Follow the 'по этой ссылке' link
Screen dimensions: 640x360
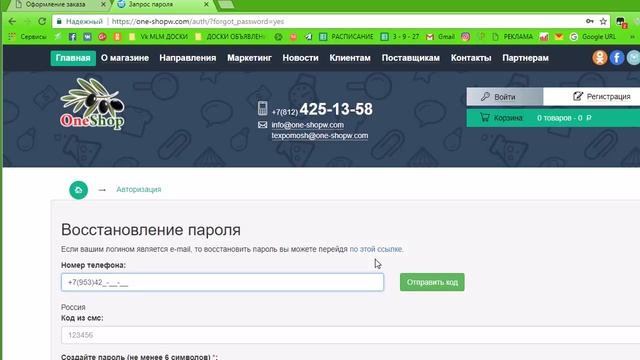tap(376, 249)
